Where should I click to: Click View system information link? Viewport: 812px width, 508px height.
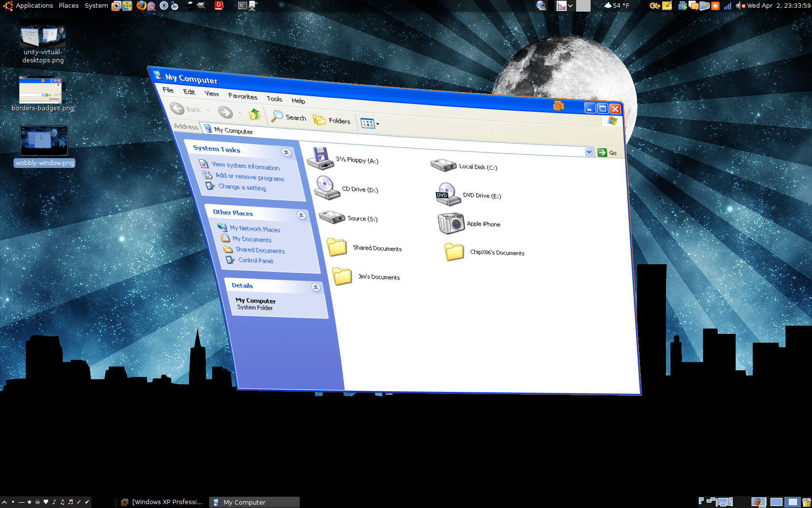tap(246, 166)
